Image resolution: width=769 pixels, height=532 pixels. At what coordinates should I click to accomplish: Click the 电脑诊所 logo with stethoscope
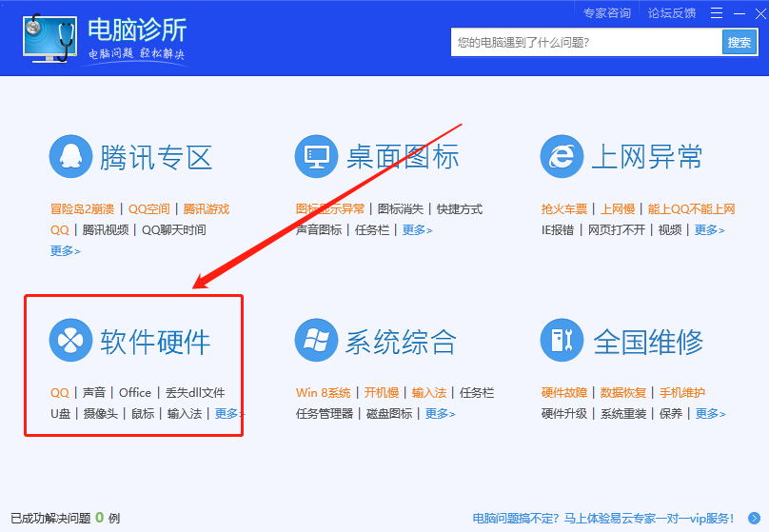49,38
